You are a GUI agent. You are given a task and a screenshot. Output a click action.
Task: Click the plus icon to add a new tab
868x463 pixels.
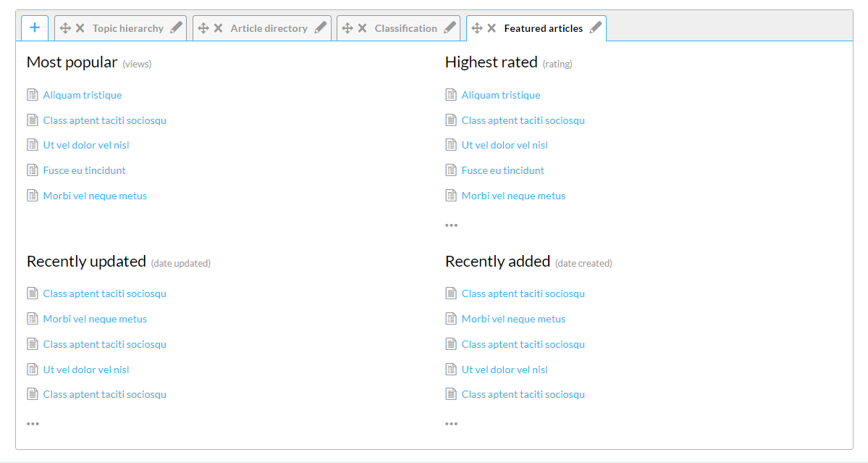click(x=35, y=28)
